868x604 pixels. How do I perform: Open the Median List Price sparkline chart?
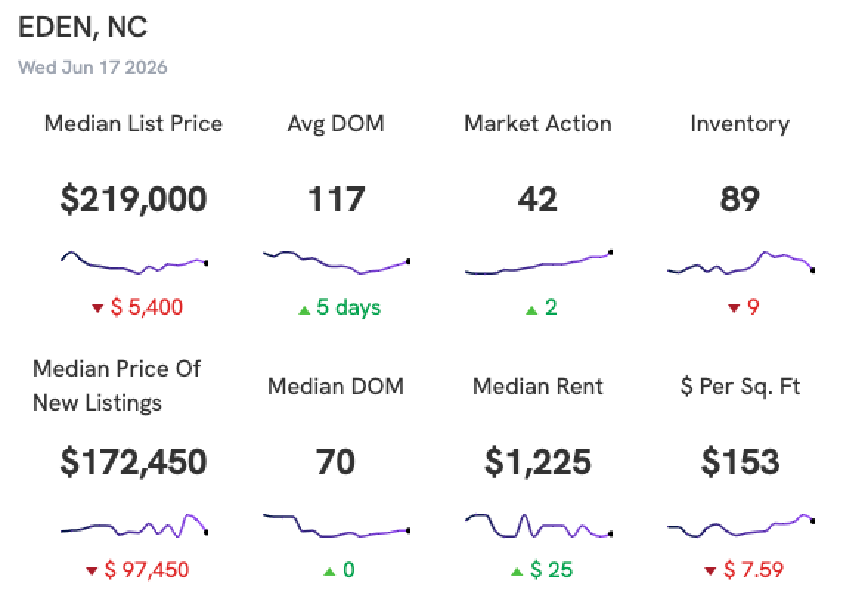134,262
